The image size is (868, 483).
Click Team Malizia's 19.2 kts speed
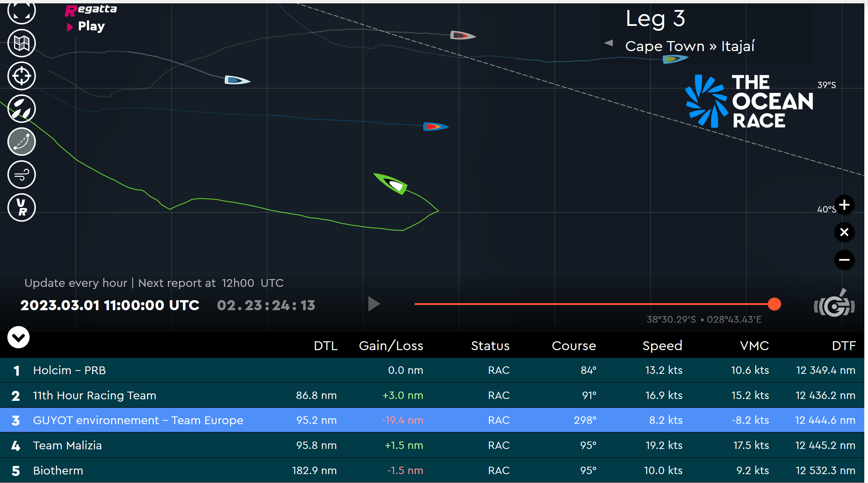click(x=664, y=445)
